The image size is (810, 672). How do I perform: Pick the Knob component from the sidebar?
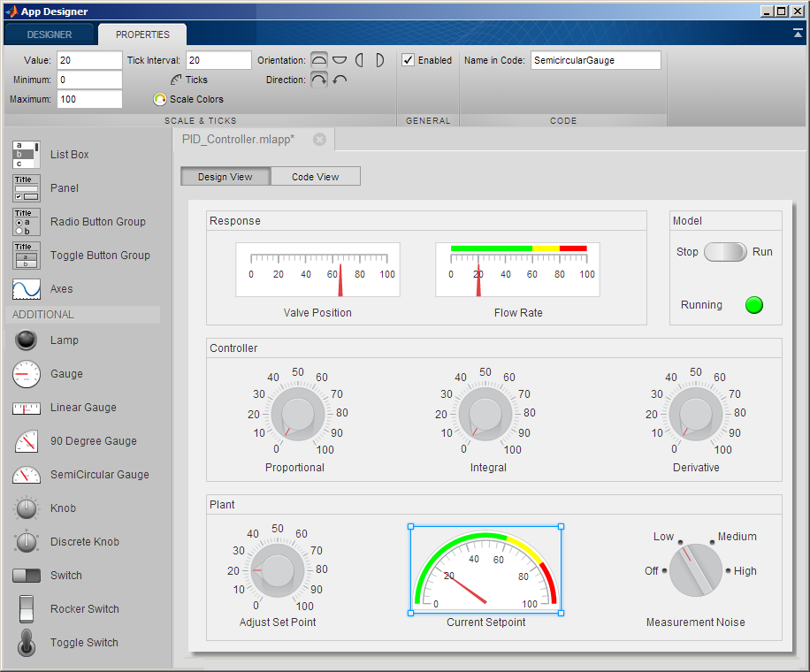[64, 508]
